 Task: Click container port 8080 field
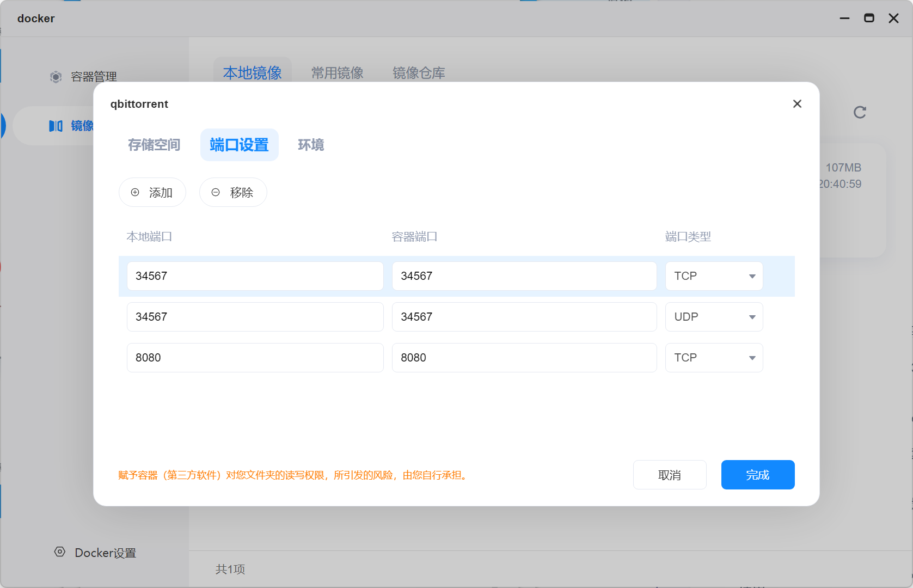pos(524,358)
